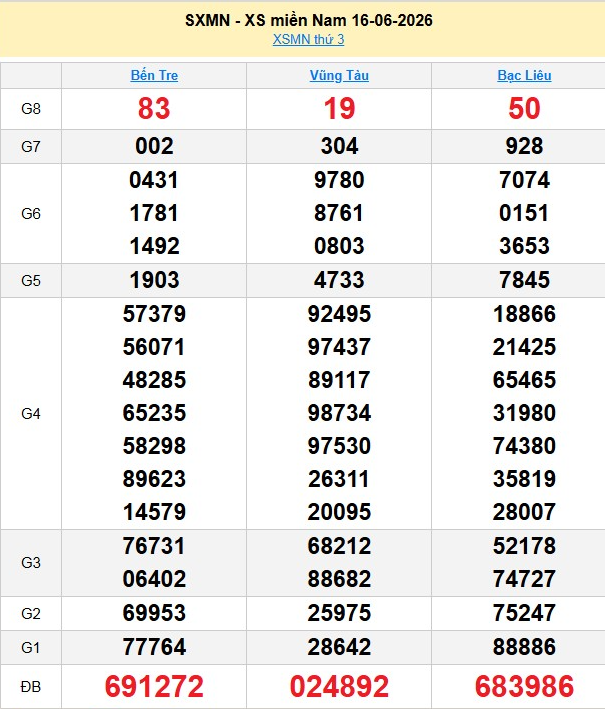This screenshot has height=709, width=605.
Task: Open Vũng Tàu province results link
Action: point(339,75)
